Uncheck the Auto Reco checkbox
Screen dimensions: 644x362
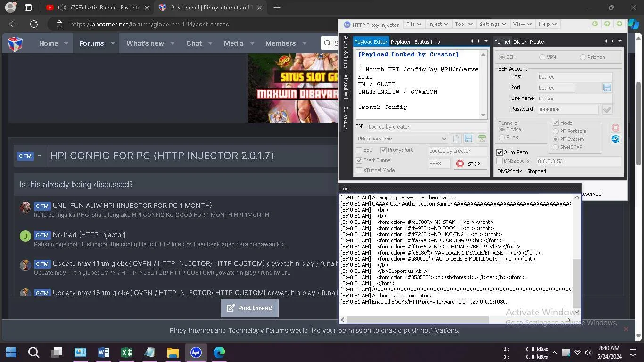point(500,152)
